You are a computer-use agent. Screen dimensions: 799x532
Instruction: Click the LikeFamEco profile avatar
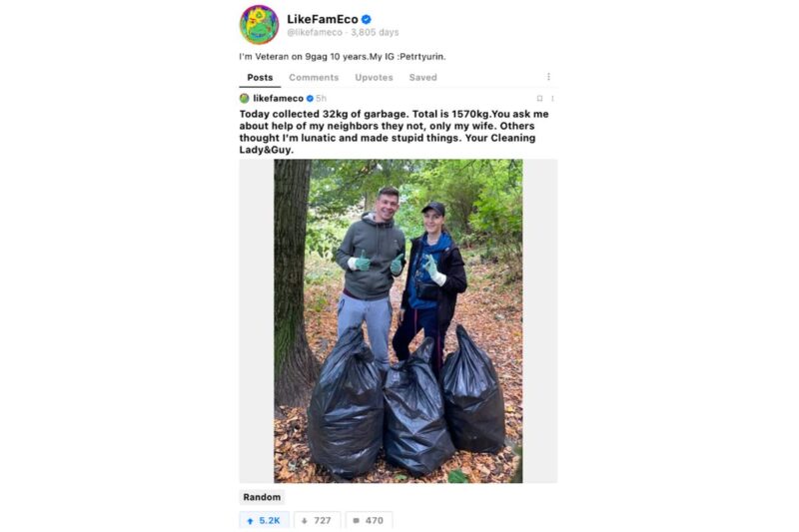coord(259,24)
